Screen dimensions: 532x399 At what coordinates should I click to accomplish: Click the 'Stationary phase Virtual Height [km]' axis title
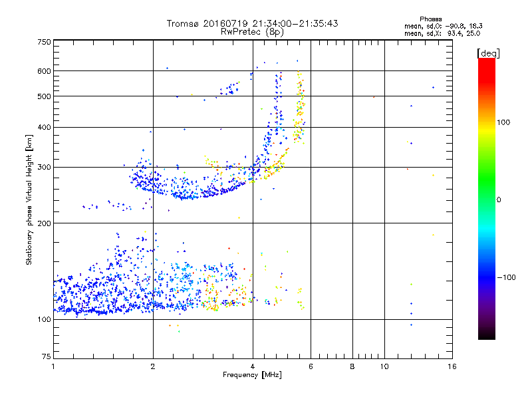pyautogui.click(x=29, y=200)
